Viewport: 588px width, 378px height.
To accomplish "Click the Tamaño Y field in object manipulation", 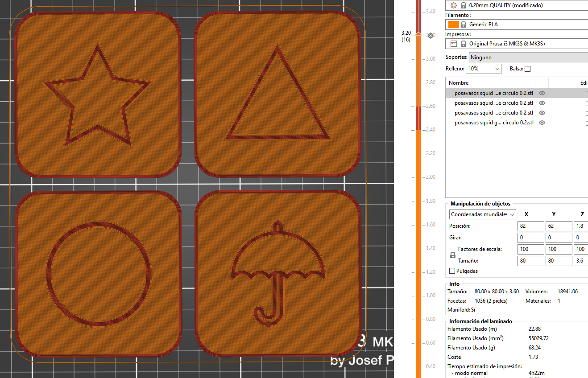I will click(559, 261).
